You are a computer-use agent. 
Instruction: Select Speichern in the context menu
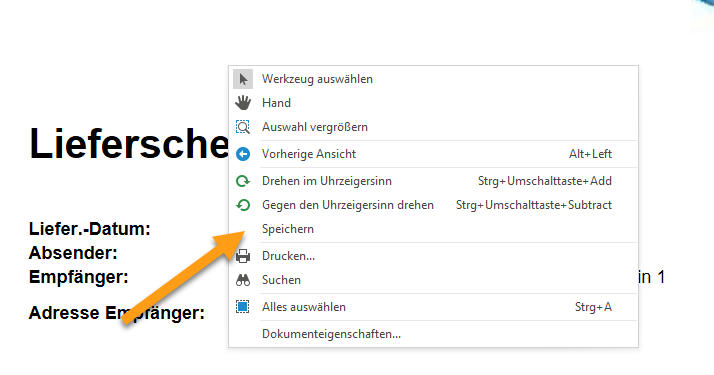pyautogui.click(x=433, y=229)
